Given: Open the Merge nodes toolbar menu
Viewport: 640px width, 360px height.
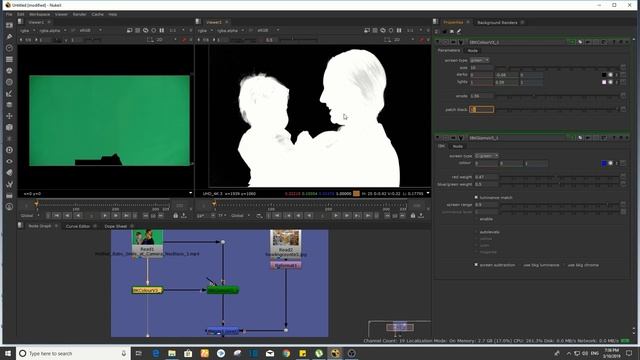Looking at the screenshot, I should [x=9, y=105].
